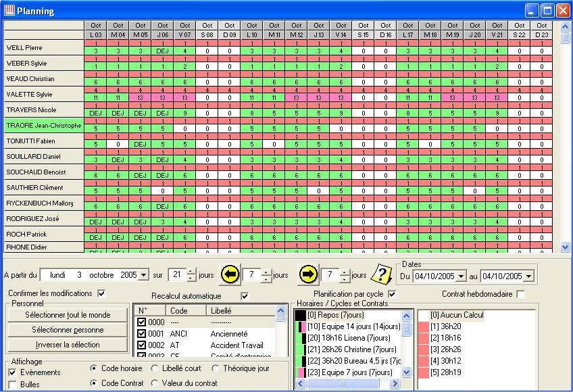The width and height of the screenshot is (573, 392).
Task: Click the Libellé column header
Action: click(241, 310)
